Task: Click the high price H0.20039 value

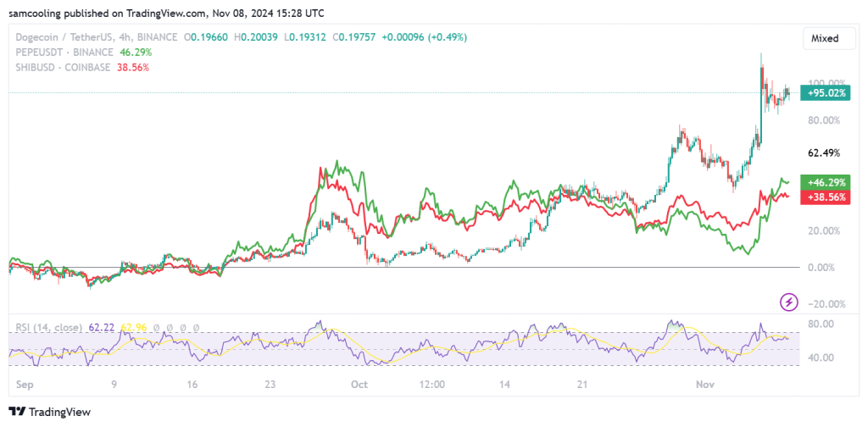Action: pyautogui.click(x=258, y=37)
